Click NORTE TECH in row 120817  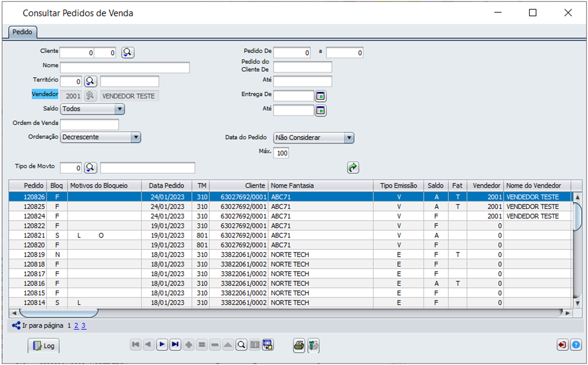290,274
